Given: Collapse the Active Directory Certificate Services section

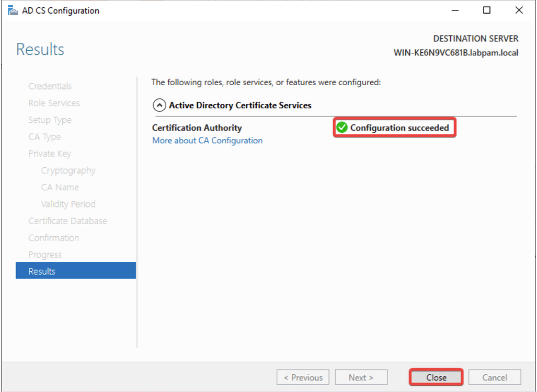Looking at the screenshot, I should pos(159,105).
